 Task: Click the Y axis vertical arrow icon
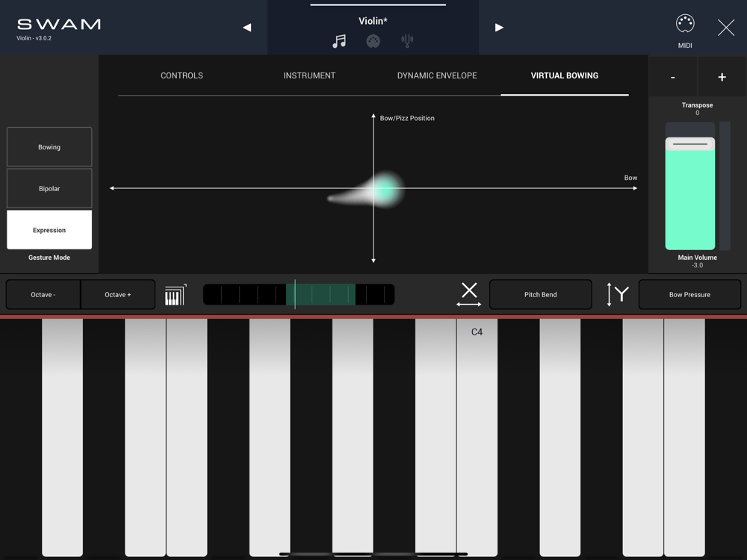617,294
